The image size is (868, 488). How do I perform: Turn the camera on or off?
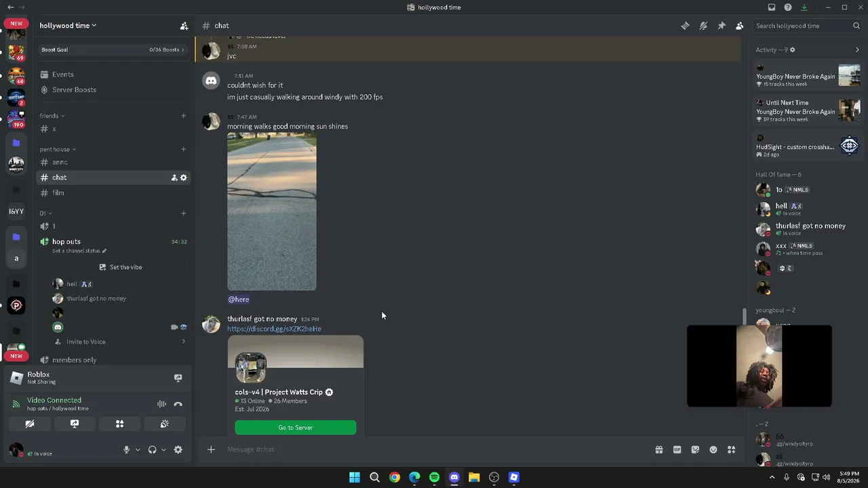30,424
